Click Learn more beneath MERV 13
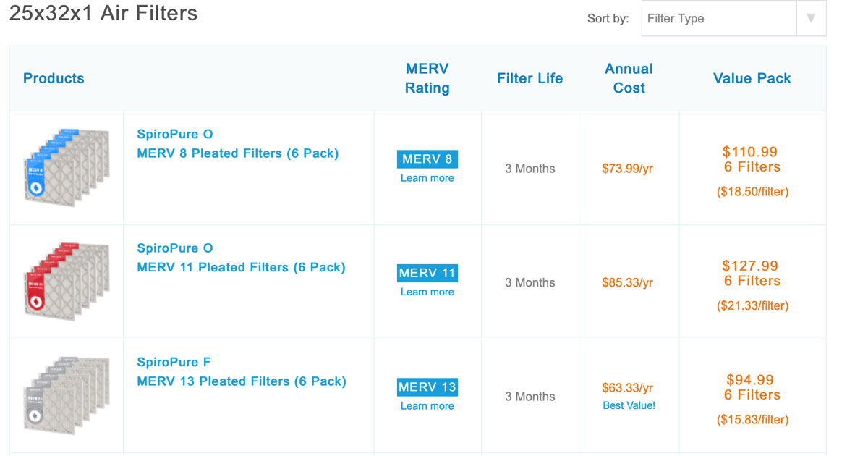This screenshot has width=868, height=456. (x=427, y=405)
